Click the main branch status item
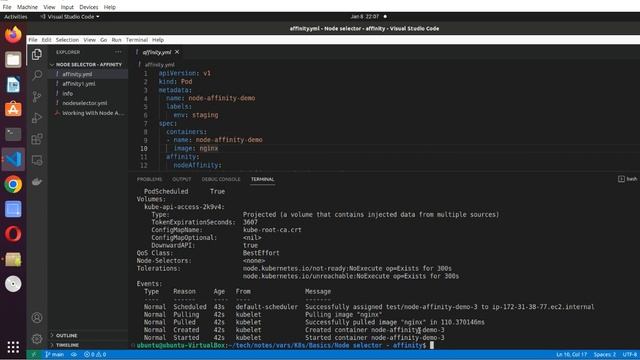 tap(54, 355)
